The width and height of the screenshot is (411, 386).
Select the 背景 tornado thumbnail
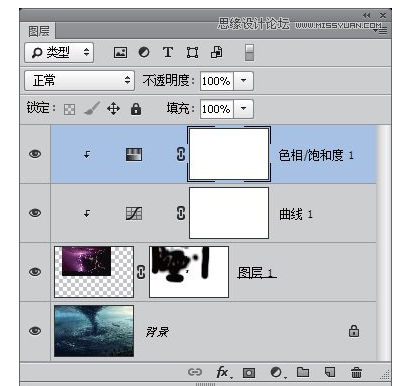click(x=94, y=331)
